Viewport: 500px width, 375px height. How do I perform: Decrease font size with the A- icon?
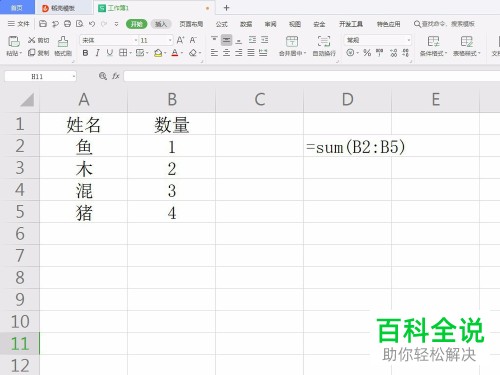click(x=193, y=40)
